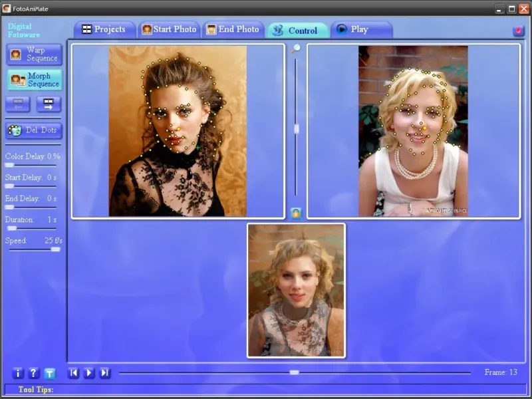Click the Tool Tips: label

coord(36,390)
